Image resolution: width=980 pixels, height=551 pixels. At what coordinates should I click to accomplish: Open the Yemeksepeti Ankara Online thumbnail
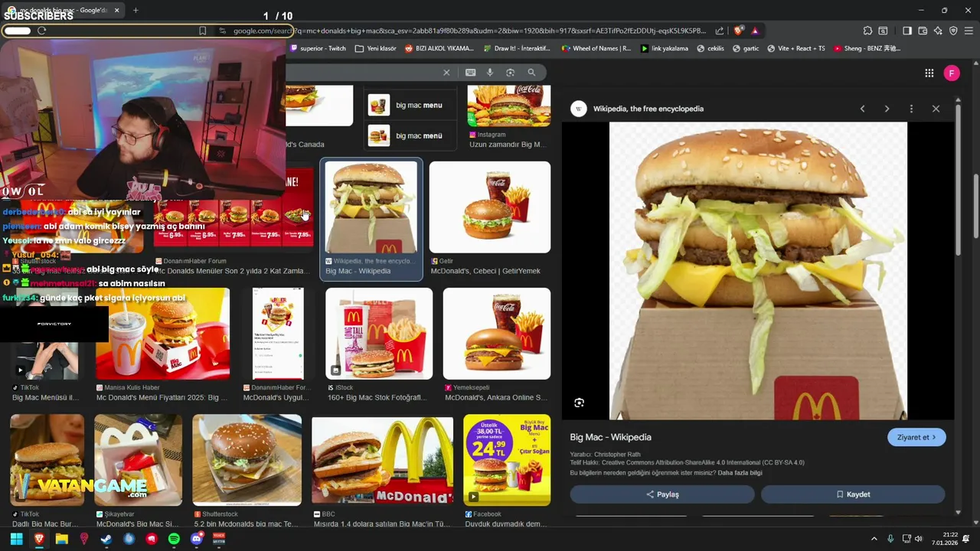tap(496, 334)
